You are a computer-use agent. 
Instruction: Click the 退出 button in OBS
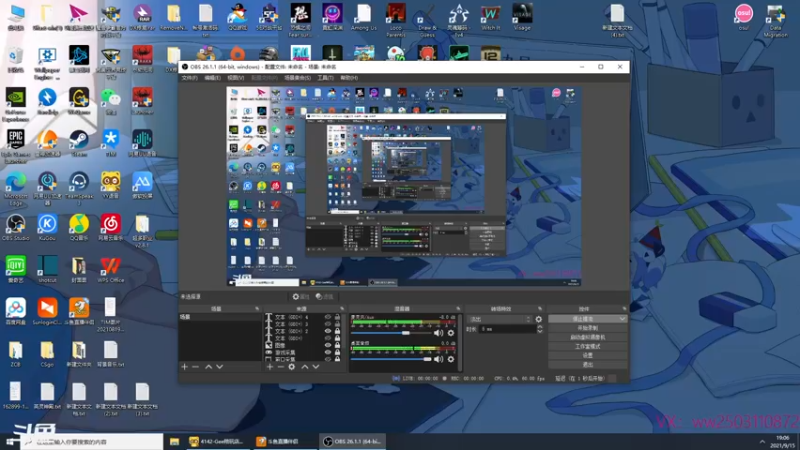point(587,365)
